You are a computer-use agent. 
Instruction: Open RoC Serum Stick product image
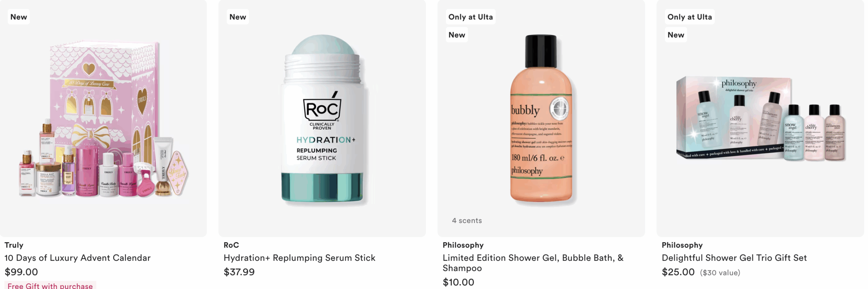pos(322,119)
